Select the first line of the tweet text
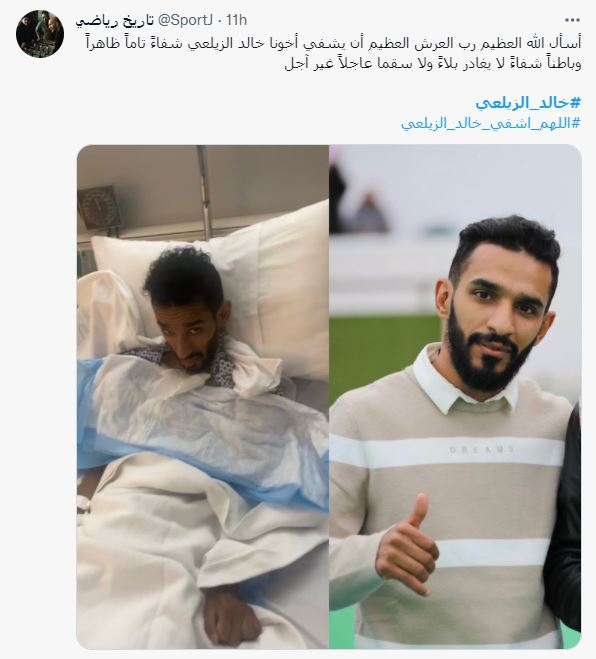The height and width of the screenshot is (659, 596). [333, 43]
